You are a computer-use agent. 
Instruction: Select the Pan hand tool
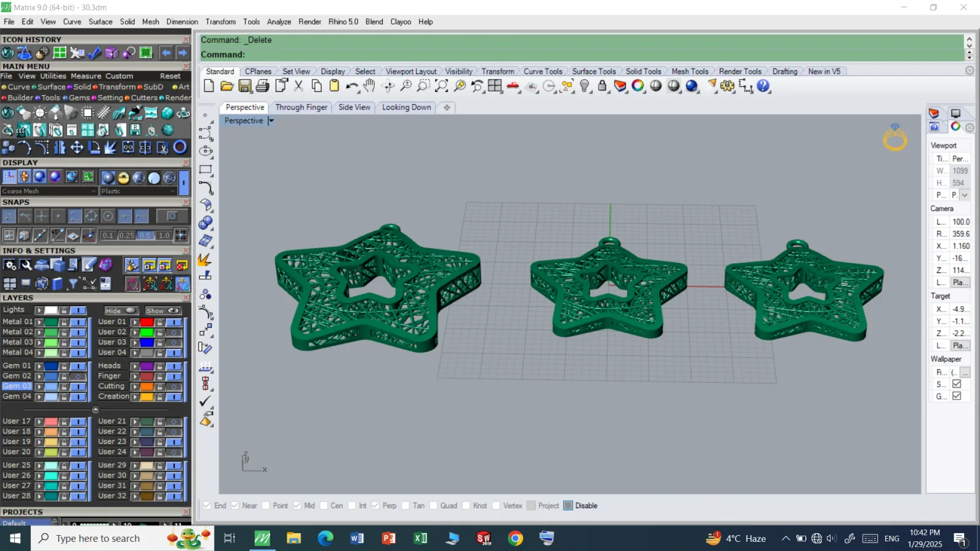coord(369,86)
